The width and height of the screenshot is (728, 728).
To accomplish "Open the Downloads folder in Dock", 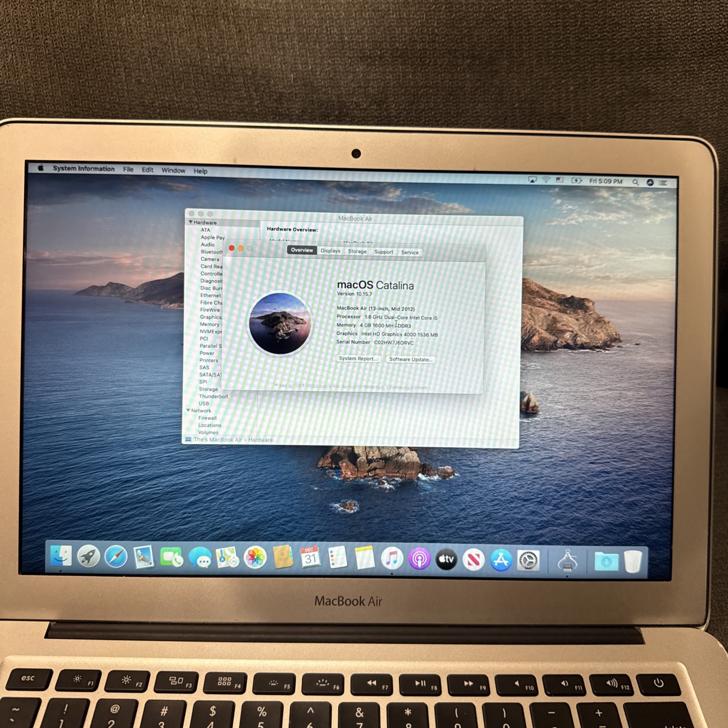I will point(606,561).
